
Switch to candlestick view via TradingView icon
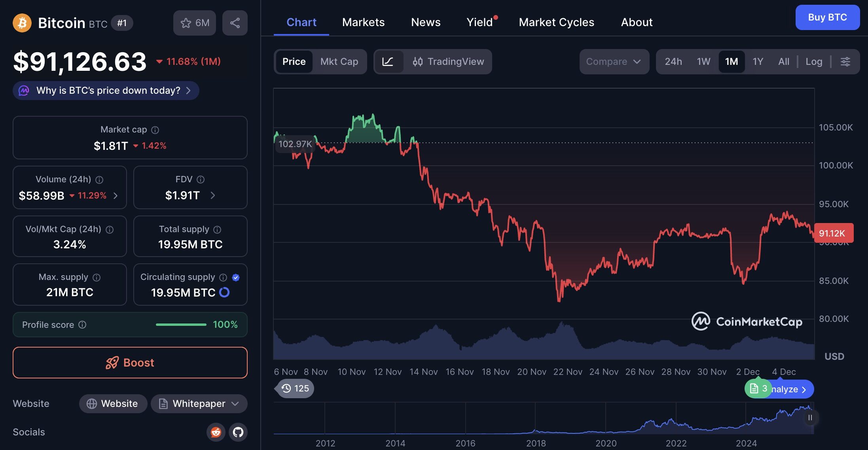click(417, 62)
